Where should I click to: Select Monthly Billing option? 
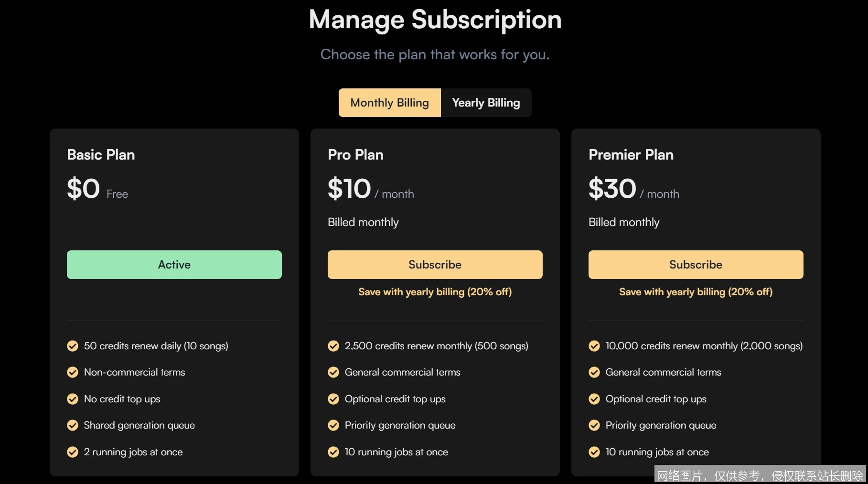pos(389,103)
